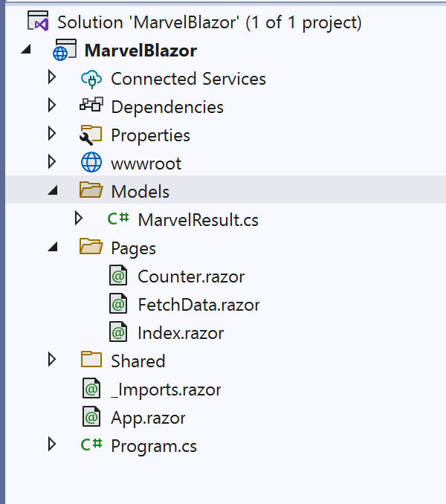Select the App.razor file
The height and width of the screenshot is (504, 446).
coord(148,418)
